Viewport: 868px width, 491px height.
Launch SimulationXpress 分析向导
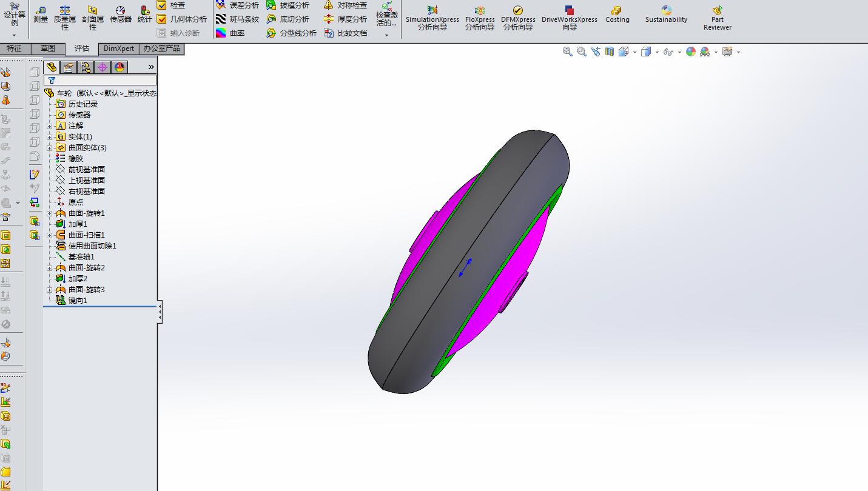(x=432, y=18)
